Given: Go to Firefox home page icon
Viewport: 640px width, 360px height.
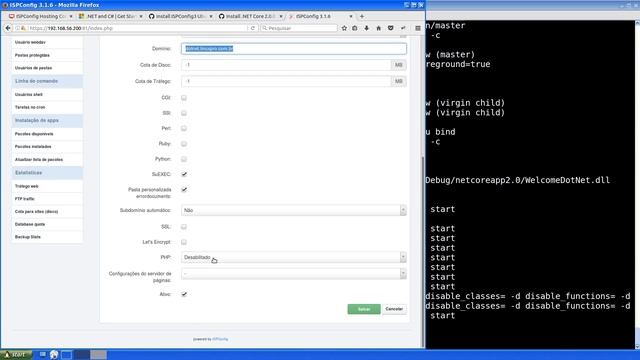Looking at the screenshot, I should (x=378, y=28).
